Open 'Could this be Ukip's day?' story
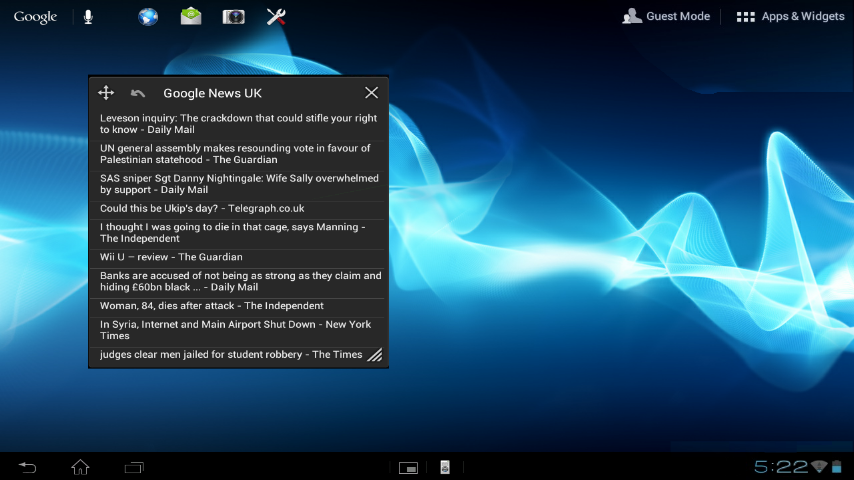Viewport: 854px width, 480px height. pyautogui.click(x=202, y=209)
